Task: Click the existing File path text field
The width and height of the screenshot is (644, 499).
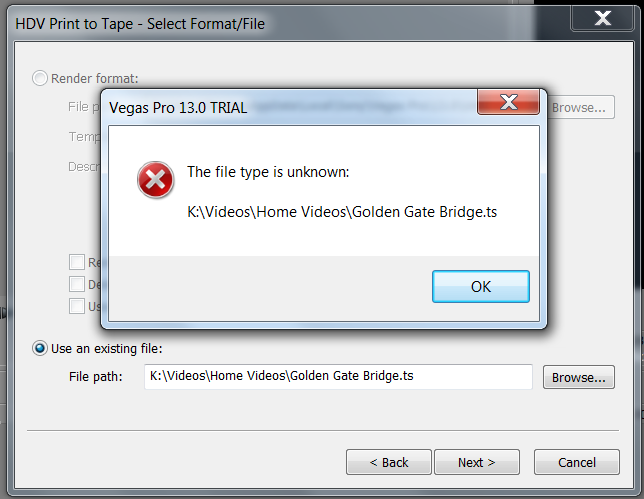Action: 338,376
